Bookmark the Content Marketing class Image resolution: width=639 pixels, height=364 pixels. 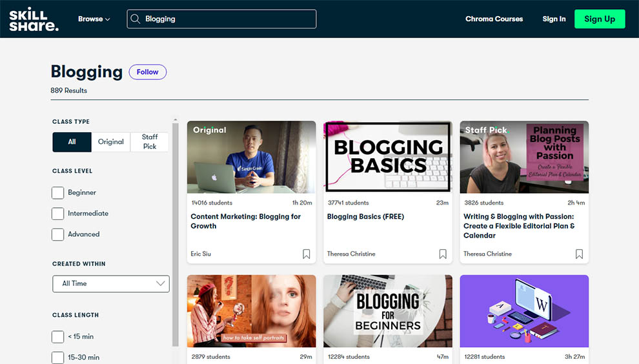click(307, 254)
